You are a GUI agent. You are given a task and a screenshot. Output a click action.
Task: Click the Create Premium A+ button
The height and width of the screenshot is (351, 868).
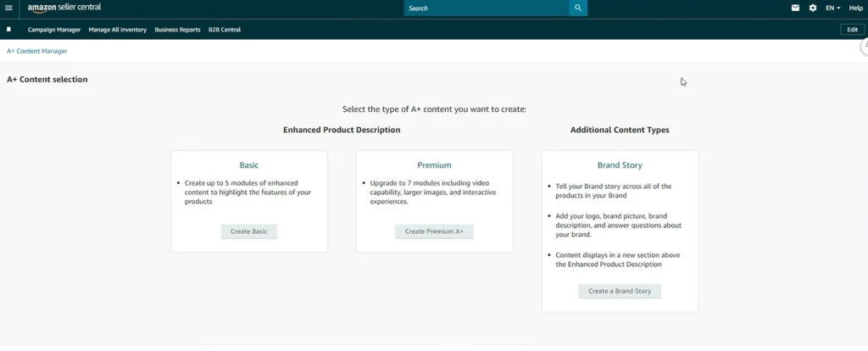[x=435, y=231]
